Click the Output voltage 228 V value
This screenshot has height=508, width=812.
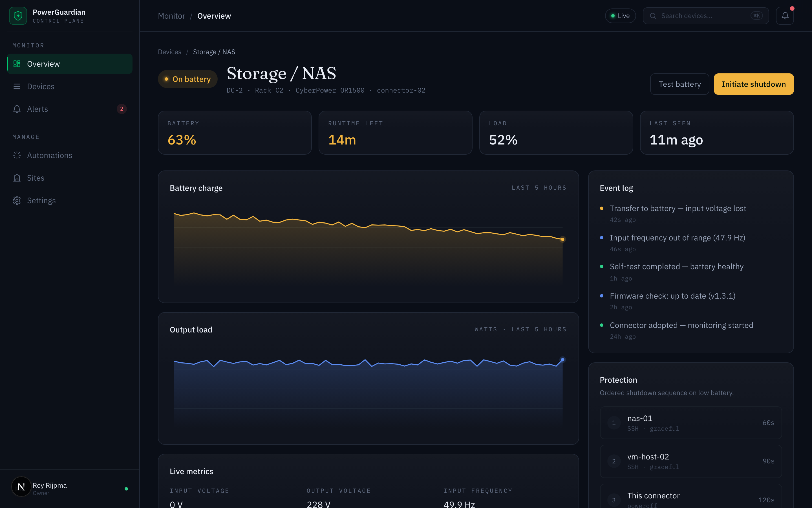coord(318,504)
